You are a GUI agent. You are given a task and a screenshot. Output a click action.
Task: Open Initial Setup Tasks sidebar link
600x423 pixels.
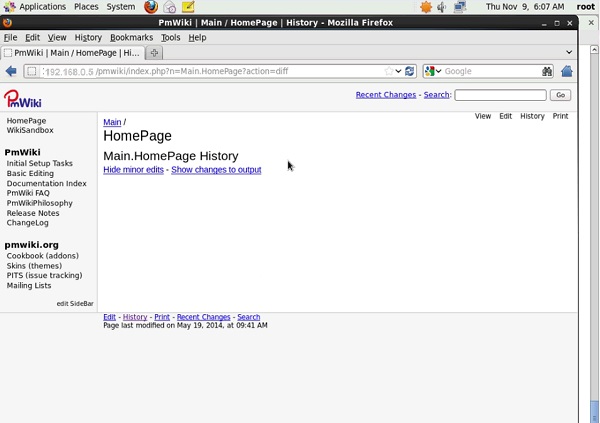(39, 163)
